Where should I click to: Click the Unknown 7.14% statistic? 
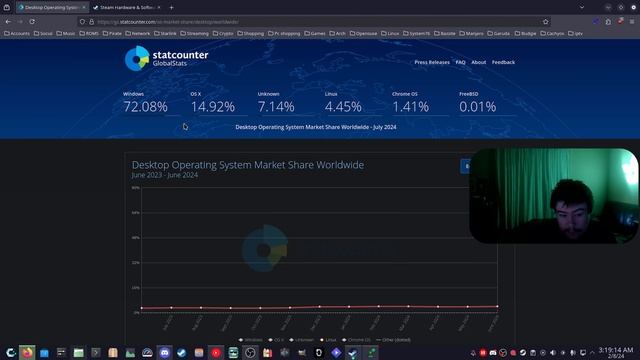[276, 102]
